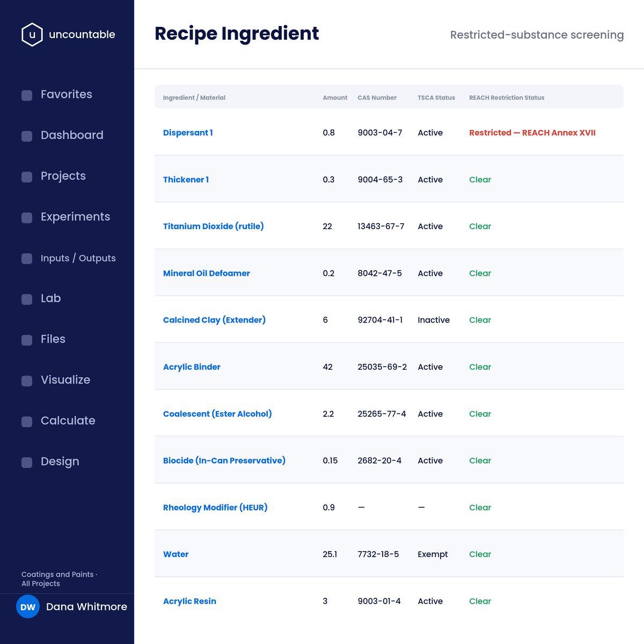644x644 pixels.
Task: Click CAS number 92704-41-1
Action: [380, 320]
